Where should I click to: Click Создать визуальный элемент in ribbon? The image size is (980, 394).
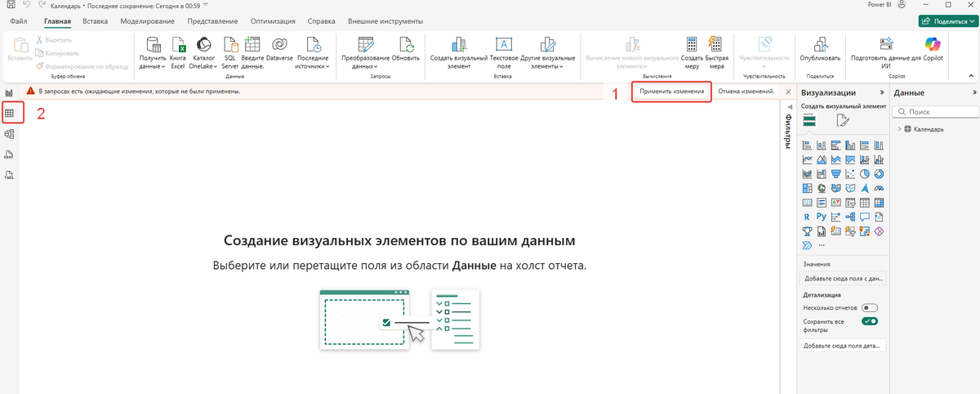[x=459, y=51]
